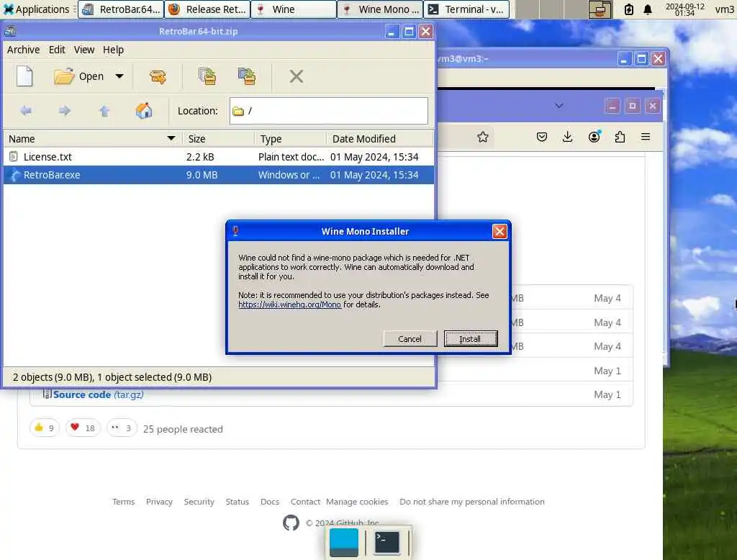Click Do not share my personal information
The height and width of the screenshot is (560, 737).
[472, 502]
